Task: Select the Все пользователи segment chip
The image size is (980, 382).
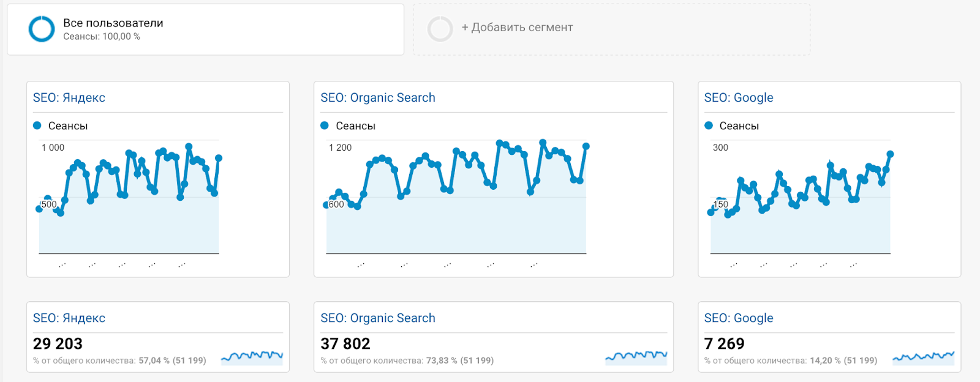Action: pyautogui.click(x=113, y=22)
